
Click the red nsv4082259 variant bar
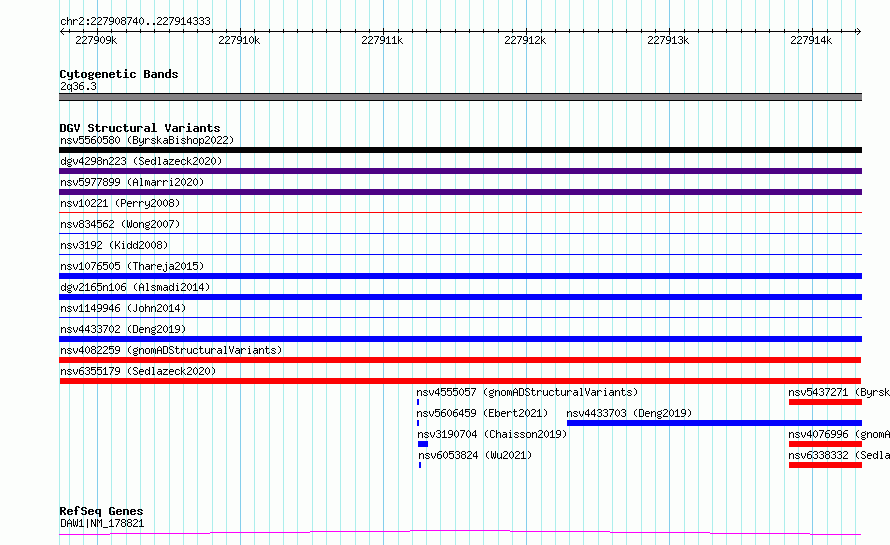pos(460,360)
